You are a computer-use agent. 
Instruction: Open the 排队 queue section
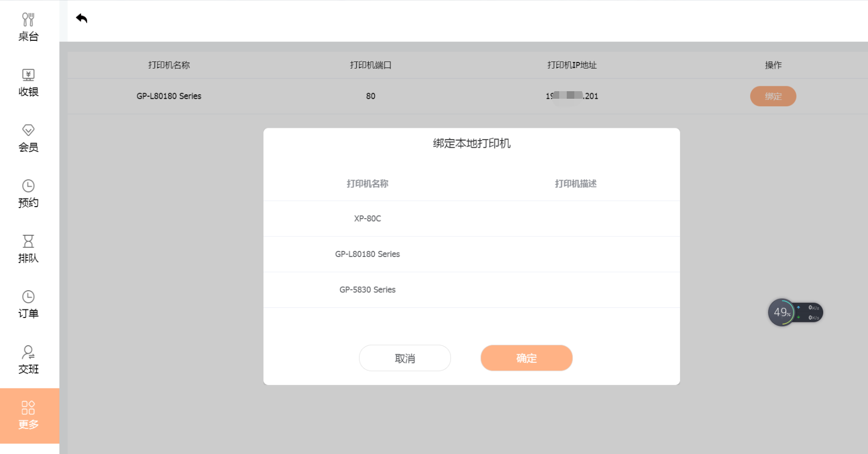29,249
